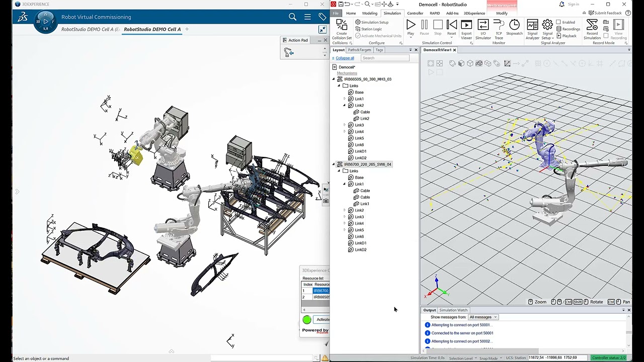Open Simulation Setup in Configure group
This screenshot has height=362, width=644.
[372, 22]
